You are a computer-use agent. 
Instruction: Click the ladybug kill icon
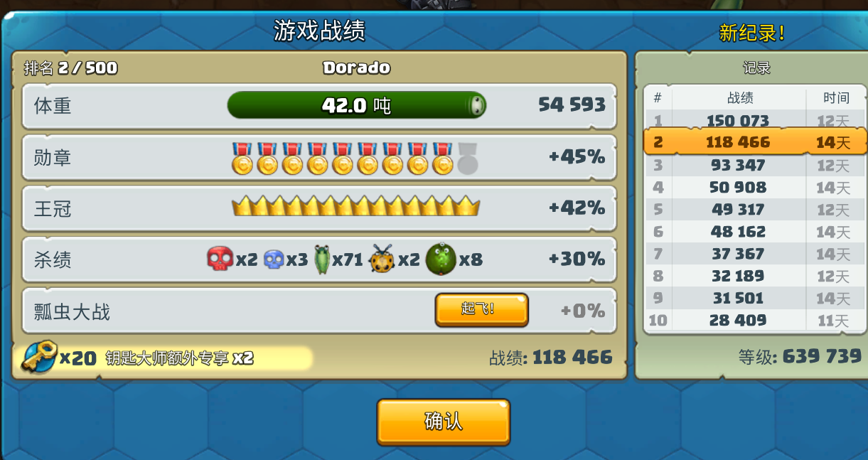[x=382, y=259]
